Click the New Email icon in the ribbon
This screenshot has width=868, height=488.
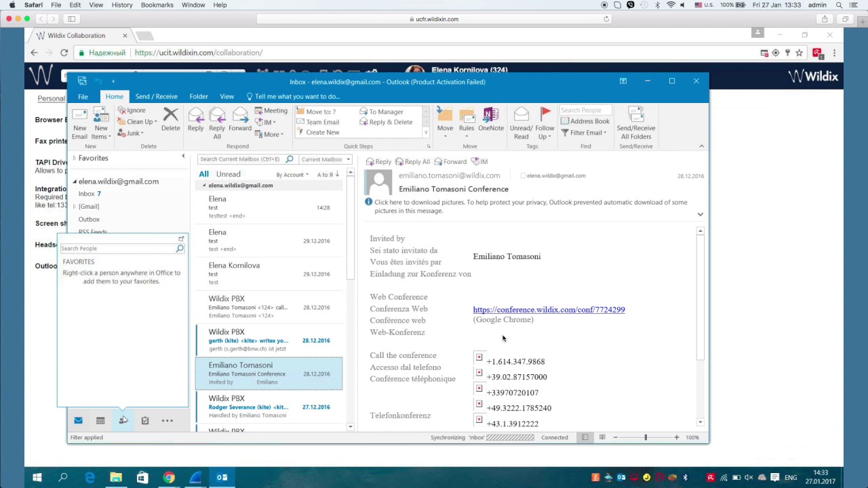click(x=79, y=115)
